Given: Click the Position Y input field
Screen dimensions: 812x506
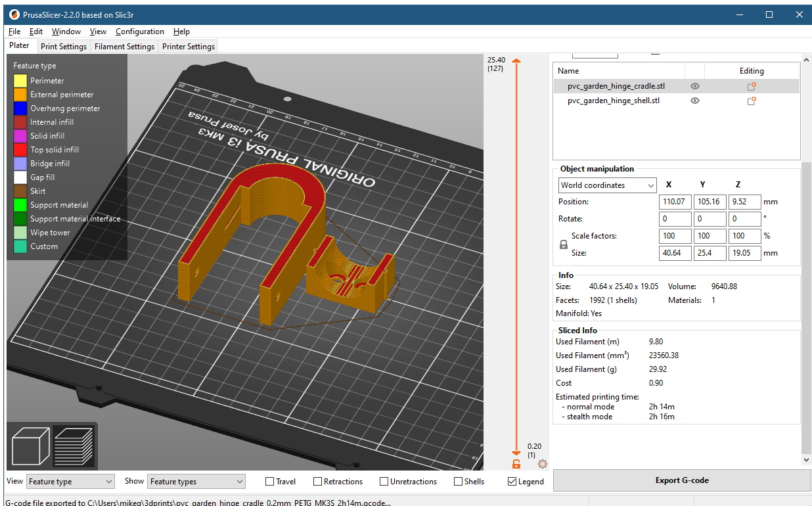Looking at the screenshot, I should pos(710,202).
